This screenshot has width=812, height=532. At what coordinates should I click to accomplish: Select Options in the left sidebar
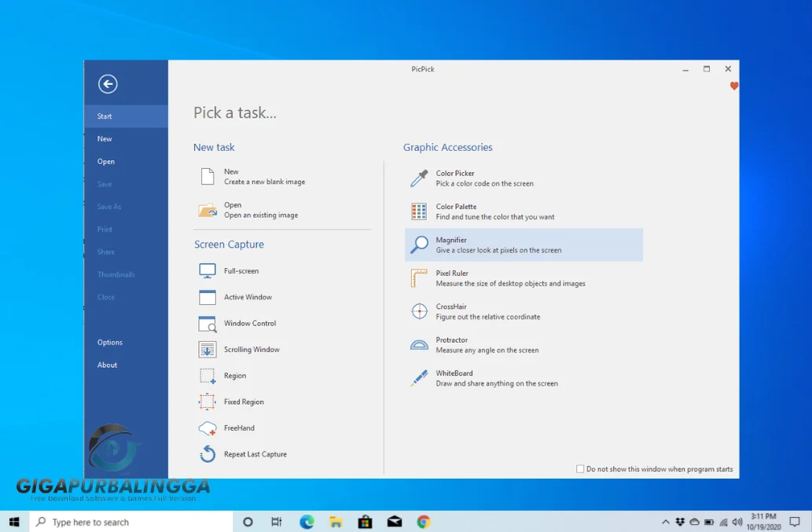tap(110, 343)
